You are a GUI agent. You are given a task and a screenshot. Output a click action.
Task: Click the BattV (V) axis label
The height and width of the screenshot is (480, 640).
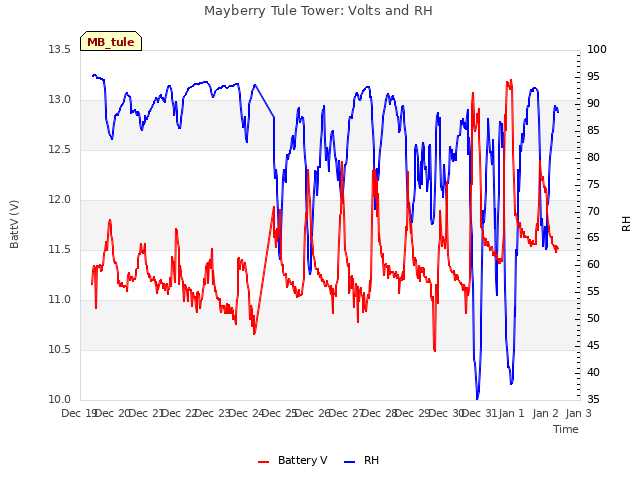14,224
